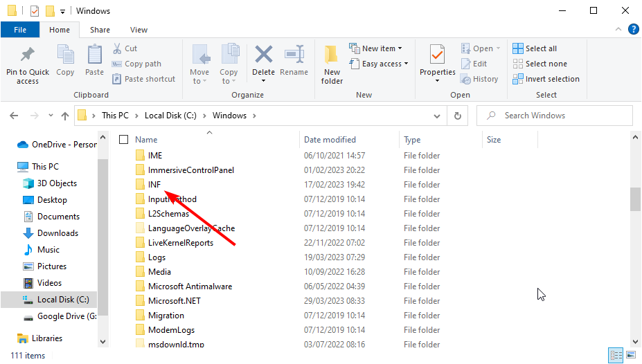Click Paste shortcut in the ribbon
This screenshot has height=364, width=642.
point(144,79)
